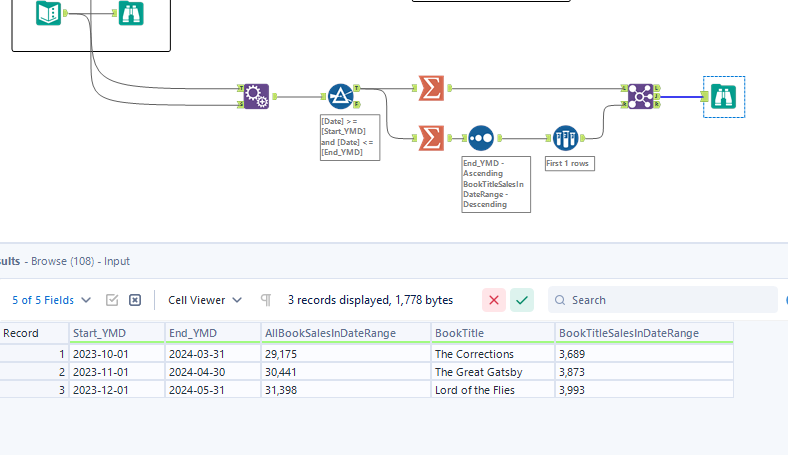The image size is (788, 455).
Task: Select the Sample tool labeled First 1 rows
Action: coord(565,137)
